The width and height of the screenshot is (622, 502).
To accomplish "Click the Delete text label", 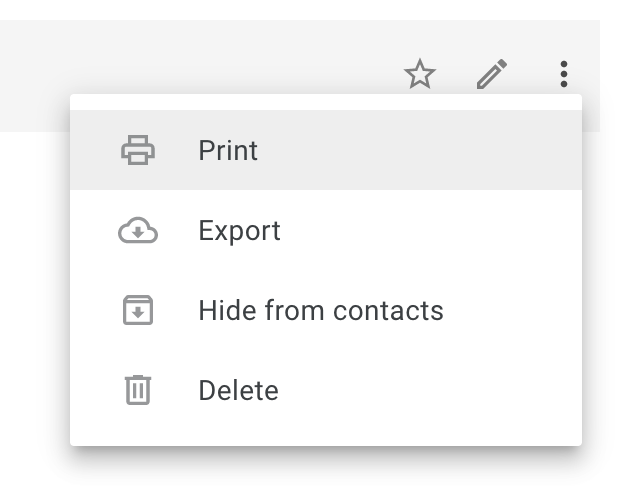I will [x=238, y=390].
